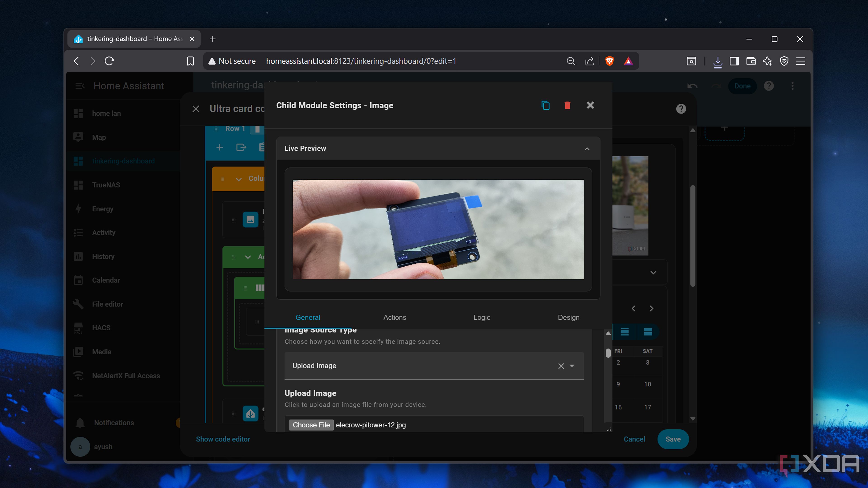Open the ayush user profile
Image resolution: width=868 pixels, height=488 pixels.
tap(123, 447)
